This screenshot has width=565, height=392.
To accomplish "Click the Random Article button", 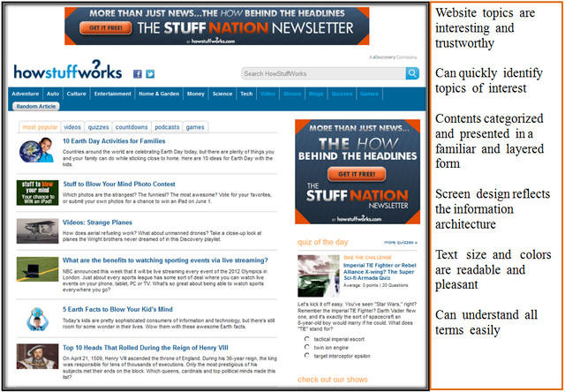I will pyautogui.click(x=36, y=106).
